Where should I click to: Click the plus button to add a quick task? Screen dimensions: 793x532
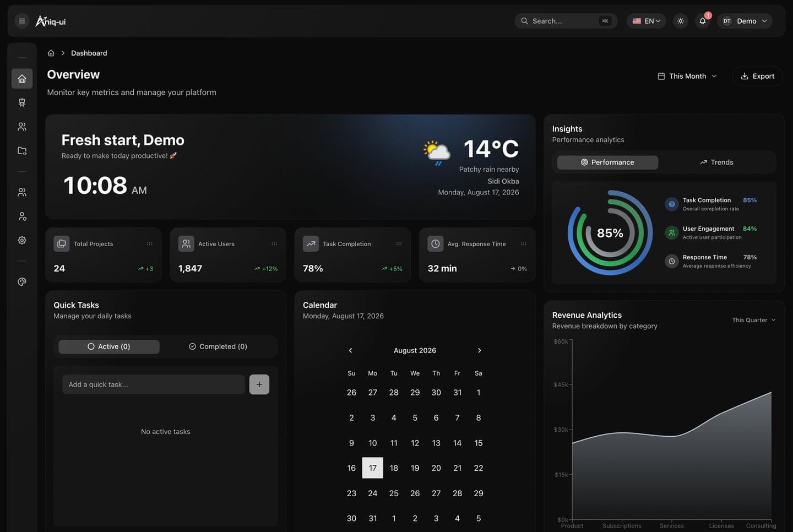coord(259,384)
